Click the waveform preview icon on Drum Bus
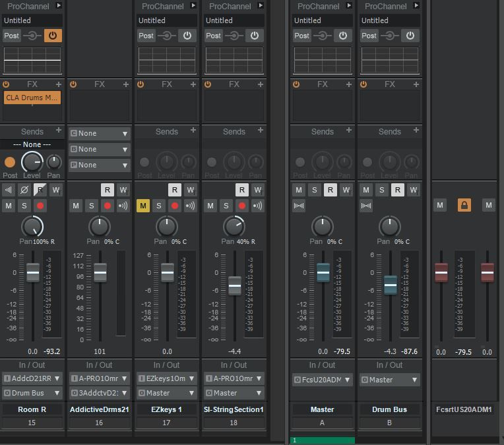504x445 pixels. pyautogui.click(x=366, y=206)
